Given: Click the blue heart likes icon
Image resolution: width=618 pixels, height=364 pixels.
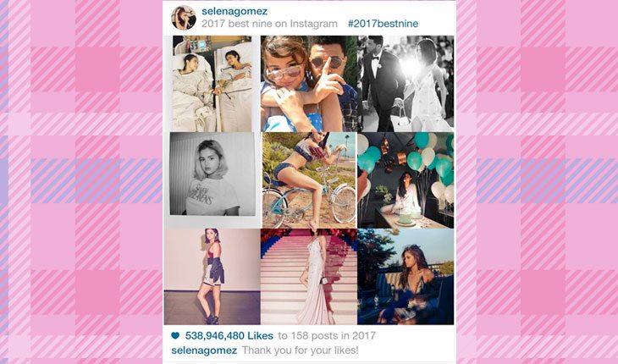Looking at the screenshot, I should (175, 335).
